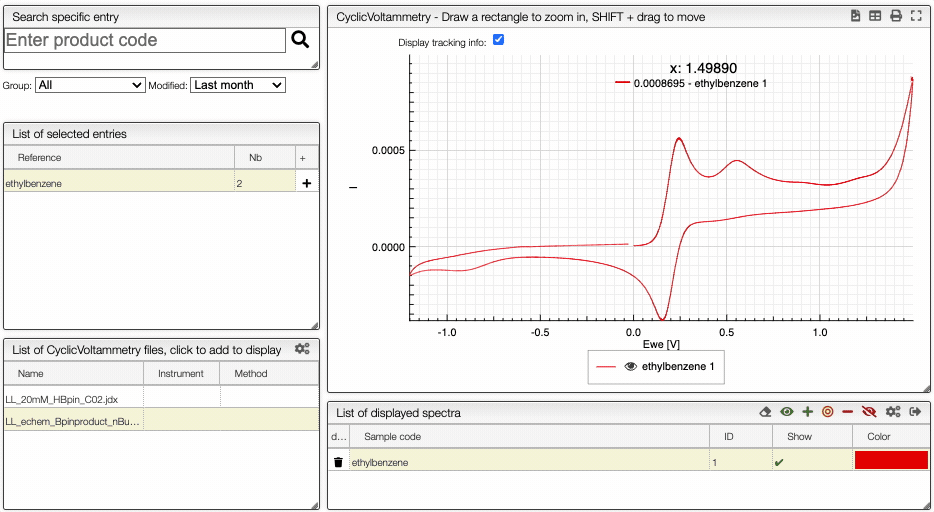Open displayed spectra settings gears icon
Image resolution: width=934 pixels, height=512 pixels.
pyautogui.click(x=893, y=412)
